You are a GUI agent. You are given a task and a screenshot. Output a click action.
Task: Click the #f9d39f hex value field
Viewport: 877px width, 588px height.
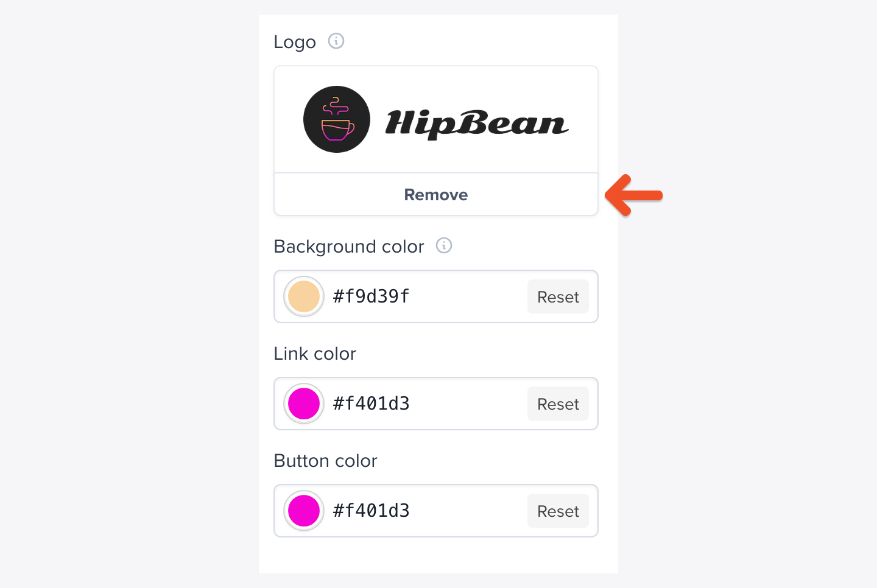371,296
